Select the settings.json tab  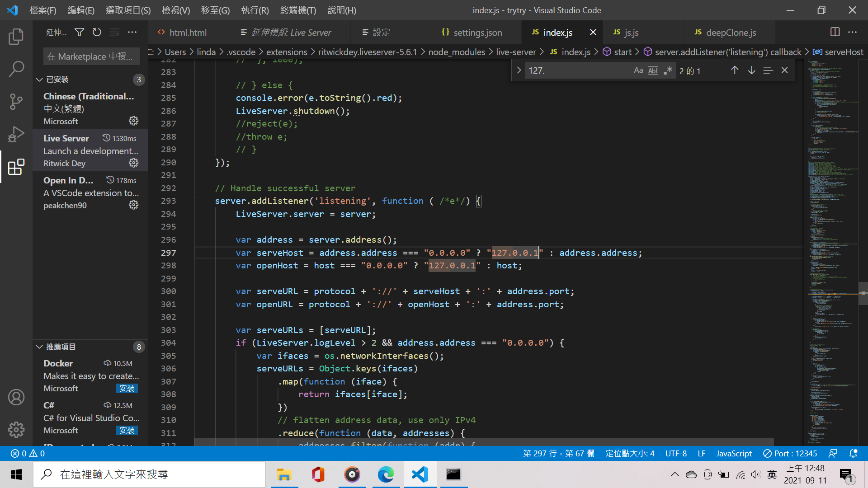click(477, 32)
